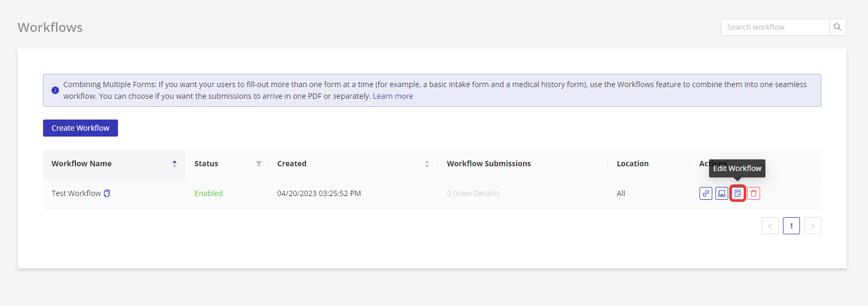Open the Status column filter icon

[x=259, y=164]
